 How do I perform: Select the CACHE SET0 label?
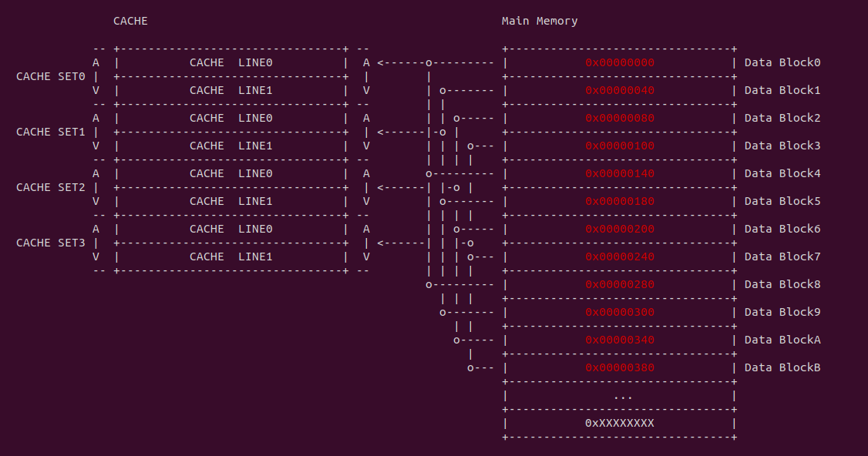(51, 76)
